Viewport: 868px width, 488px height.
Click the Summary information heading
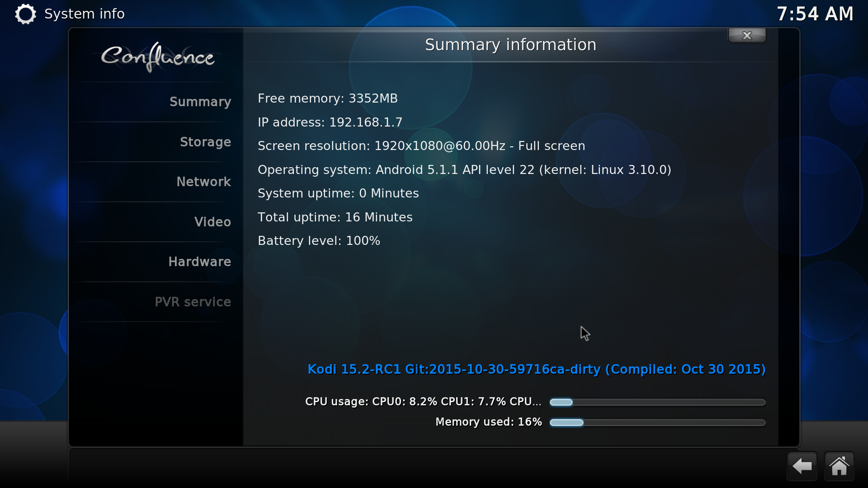tap(510, 45)
